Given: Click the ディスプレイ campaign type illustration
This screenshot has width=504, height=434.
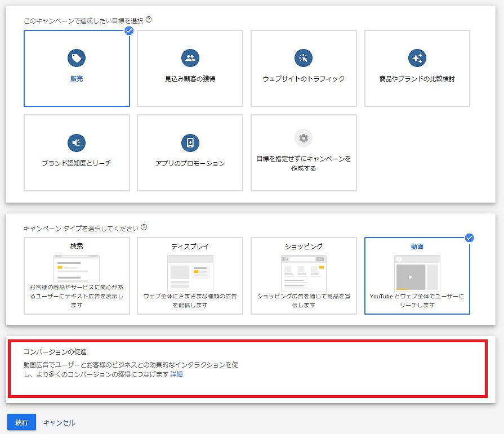Looking at the screenshot, I should pos(190,273).
